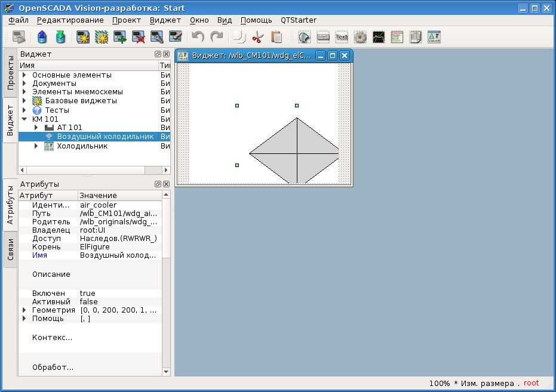Expand the Основные элементы tree node
This screenshot has height=392, width=556.
pos(24,75)
